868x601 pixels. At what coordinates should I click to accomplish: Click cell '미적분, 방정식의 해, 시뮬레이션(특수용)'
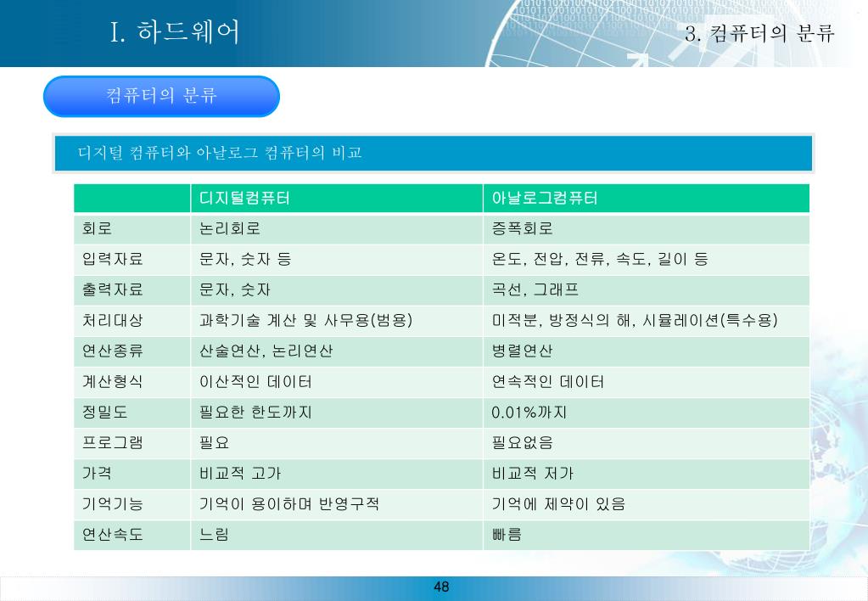click(x=646, y=320)
